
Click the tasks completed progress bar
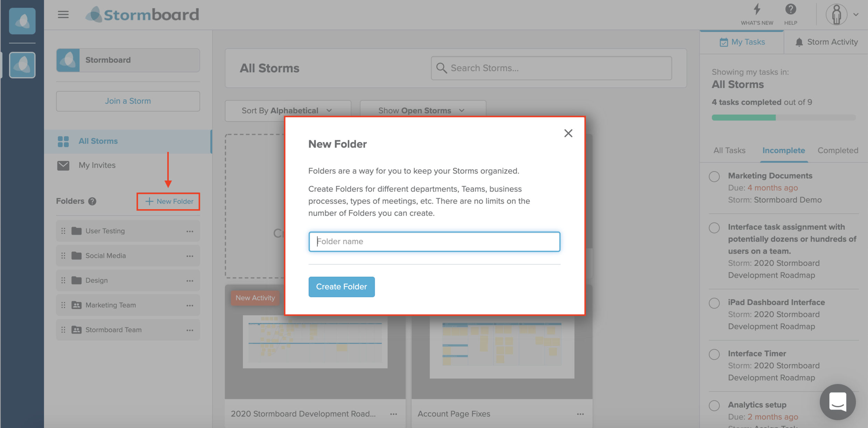784,118
